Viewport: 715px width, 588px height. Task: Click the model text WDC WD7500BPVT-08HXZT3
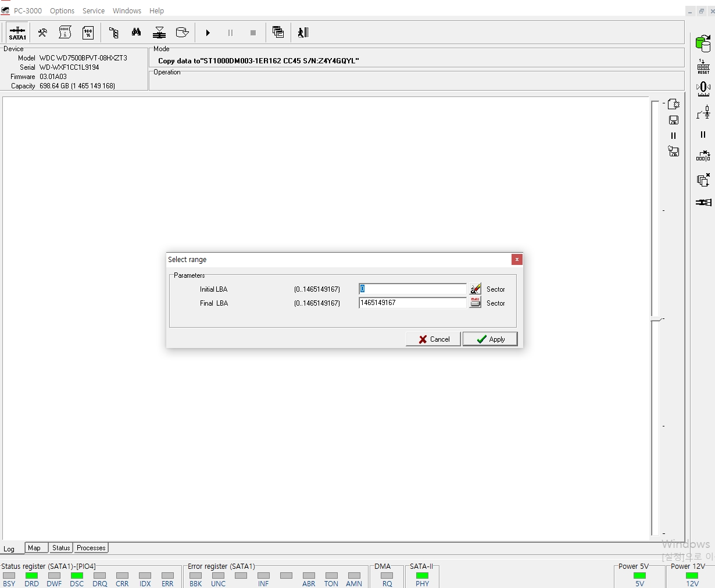click(x=83, y=58)
